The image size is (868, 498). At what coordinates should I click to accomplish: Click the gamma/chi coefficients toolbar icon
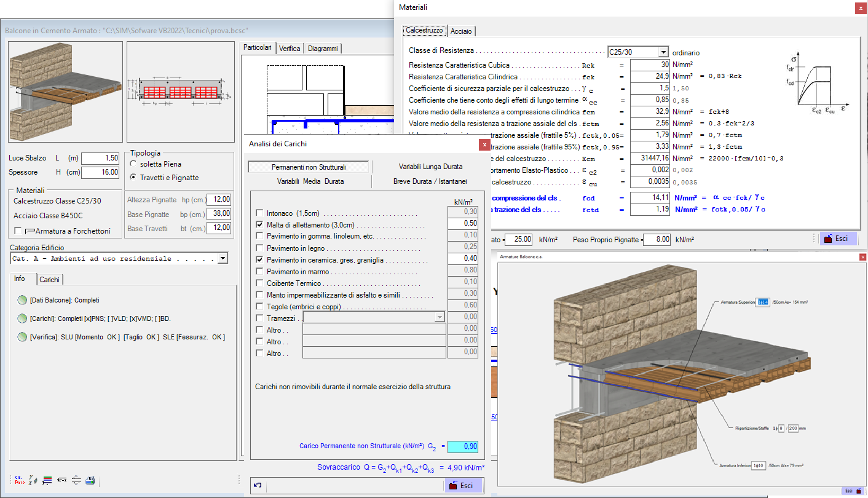tap(33, 480)
